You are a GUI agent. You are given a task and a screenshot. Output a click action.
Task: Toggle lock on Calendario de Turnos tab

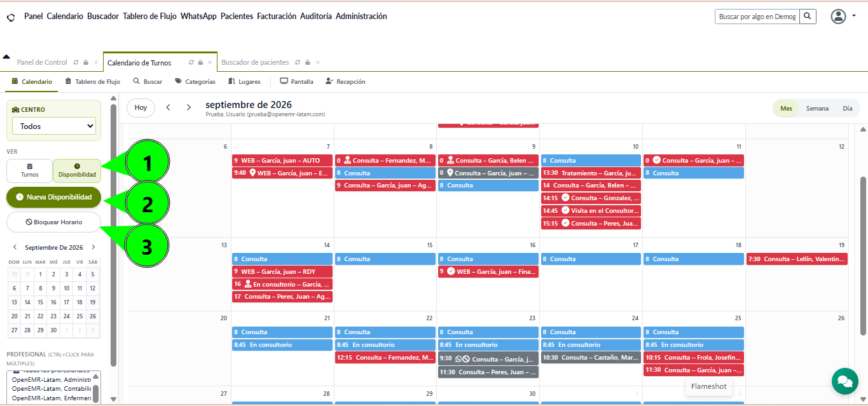[x=200, y=63]
